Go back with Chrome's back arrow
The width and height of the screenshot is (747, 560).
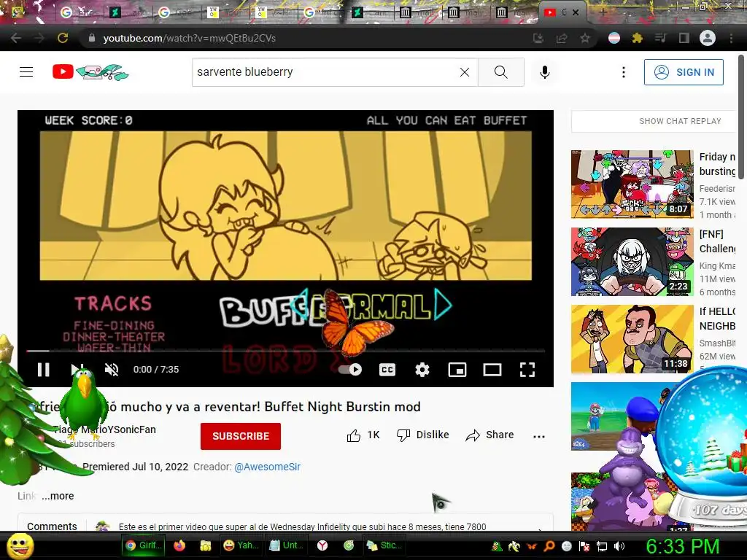pyautogui.click(x=16, y=38)
